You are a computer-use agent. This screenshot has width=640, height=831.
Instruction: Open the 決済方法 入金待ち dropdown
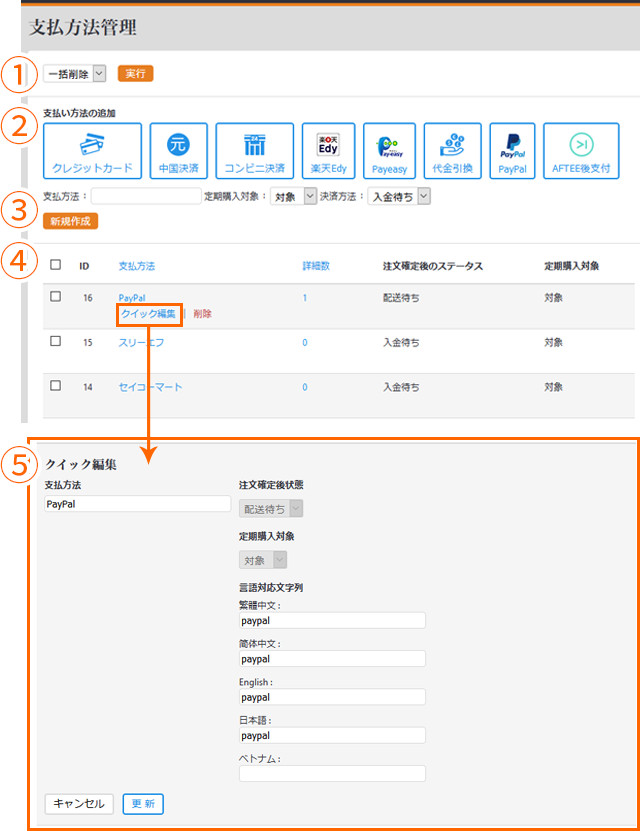pos(398,197)
